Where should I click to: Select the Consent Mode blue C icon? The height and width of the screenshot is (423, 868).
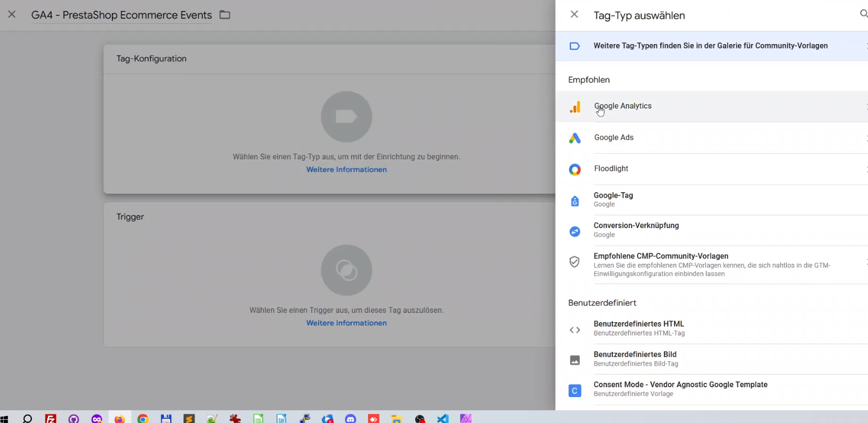(575, 391)
